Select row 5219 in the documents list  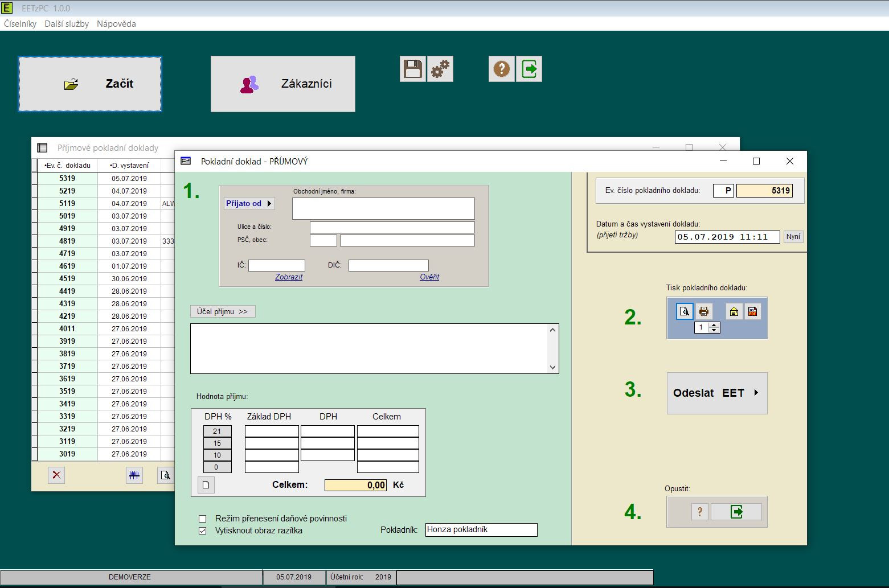coord(104,191)
